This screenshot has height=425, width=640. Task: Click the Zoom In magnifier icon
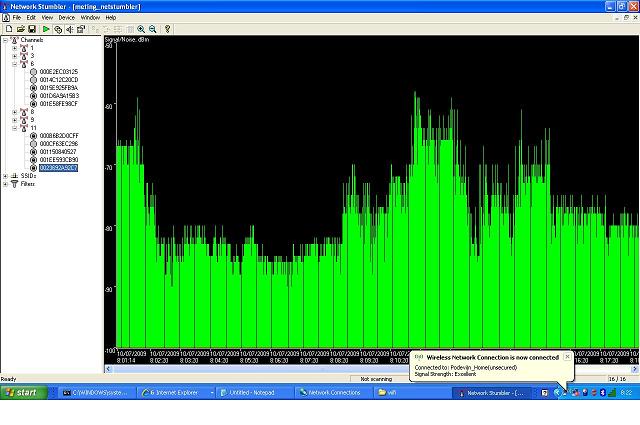(x=141, y=29)
